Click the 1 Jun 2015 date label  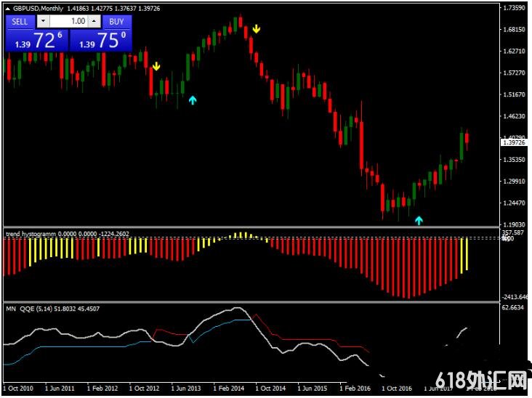coord(313,389)
